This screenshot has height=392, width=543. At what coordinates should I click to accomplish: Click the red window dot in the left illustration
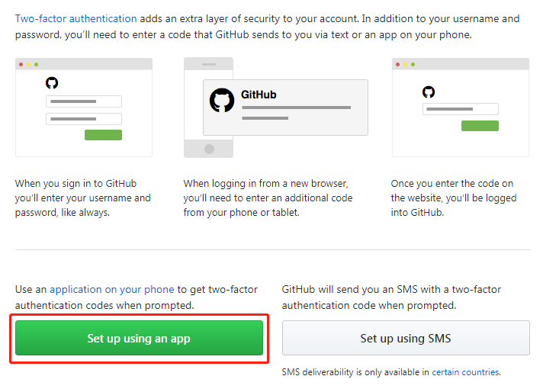click(21, 65)
